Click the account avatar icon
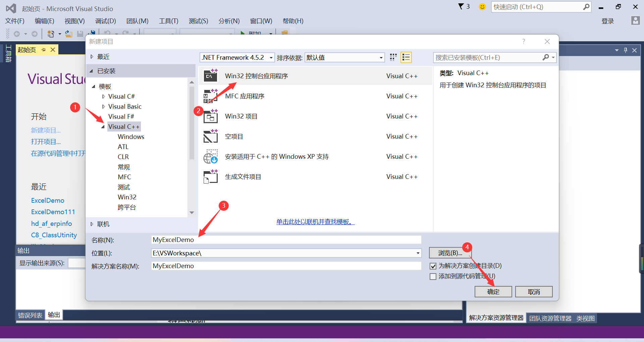This screenshot has height=342, width=644. (635, 20)
